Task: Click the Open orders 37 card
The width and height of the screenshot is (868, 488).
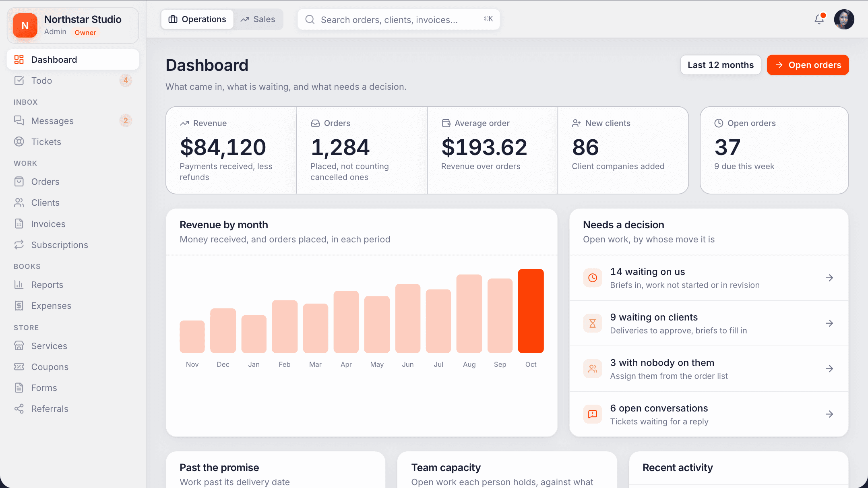Action: (x=774, y=150)
